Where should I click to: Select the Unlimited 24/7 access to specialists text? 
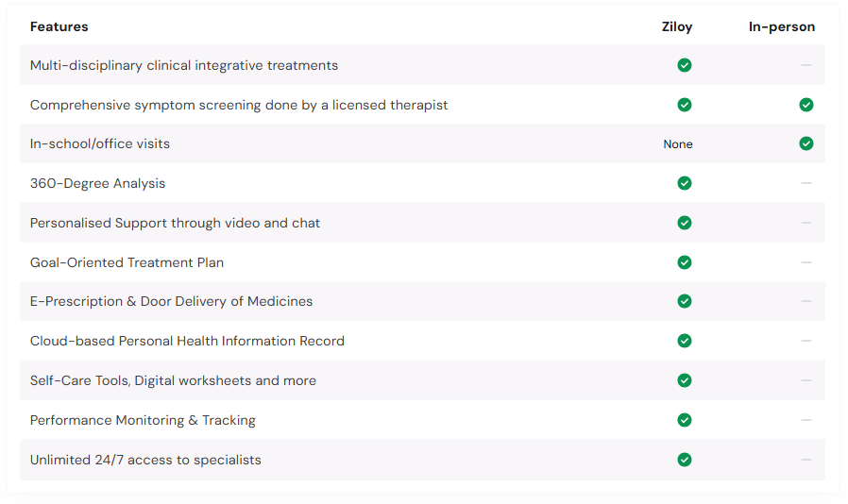coord(145,460)
